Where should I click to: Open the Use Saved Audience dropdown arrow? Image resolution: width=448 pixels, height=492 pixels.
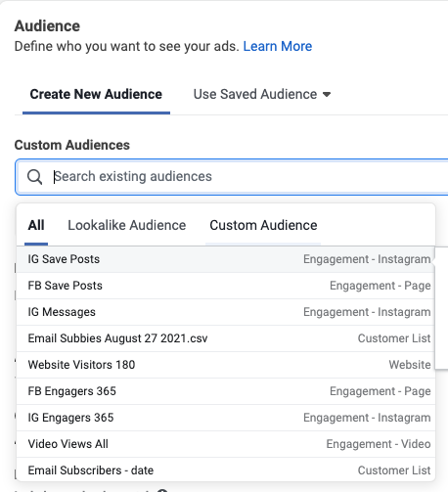tap(327, 95)
